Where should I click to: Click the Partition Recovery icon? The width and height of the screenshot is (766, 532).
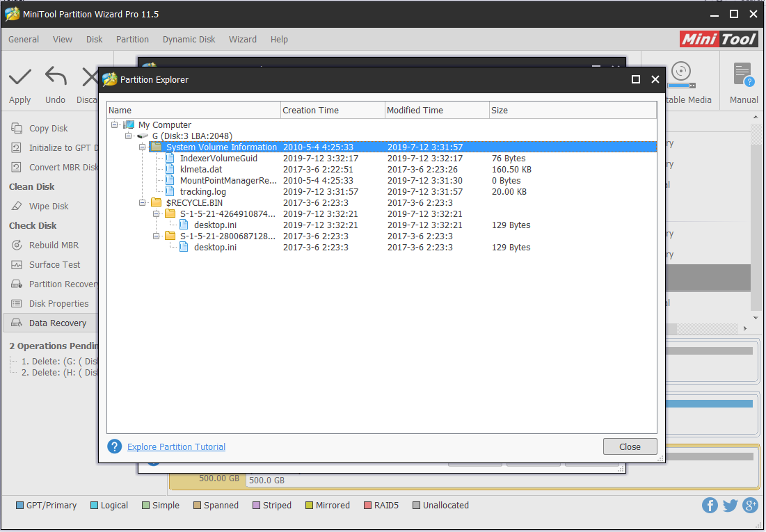[x=17, y=284]
